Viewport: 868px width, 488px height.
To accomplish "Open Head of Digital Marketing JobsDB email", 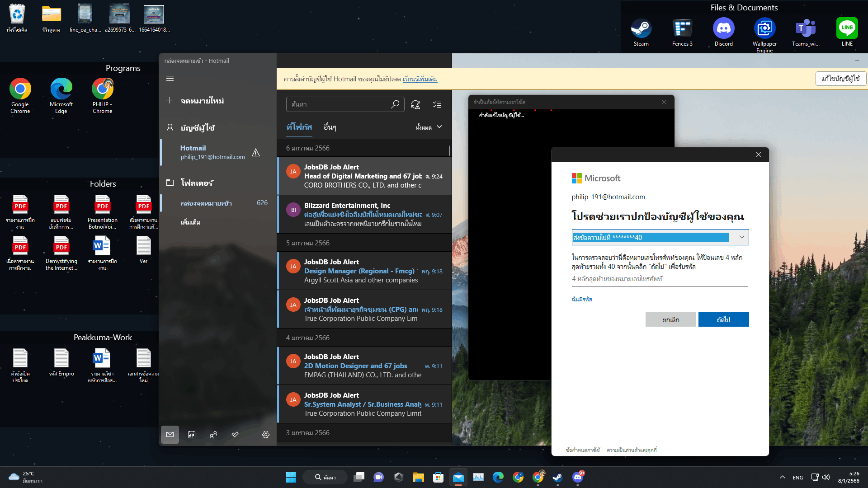I will [364, 176].
